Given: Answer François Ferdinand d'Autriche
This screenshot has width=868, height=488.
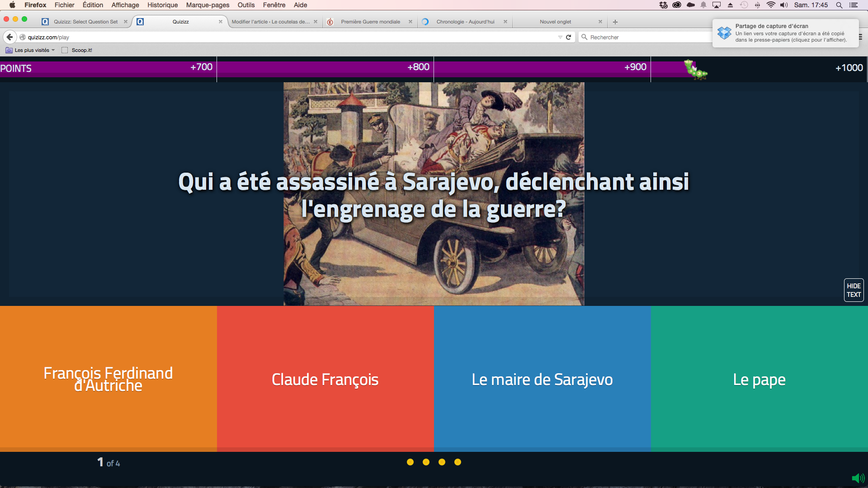Looking at the screenshot, I should [108, 379].
